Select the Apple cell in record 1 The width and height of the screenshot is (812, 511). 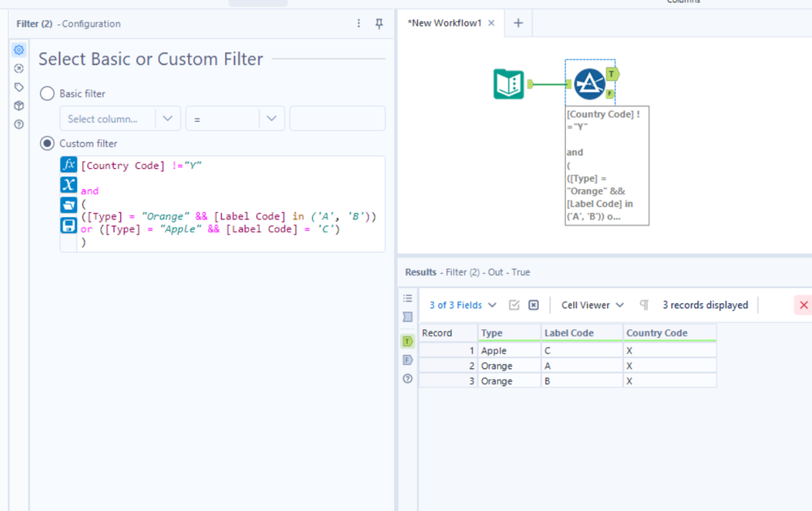tap(509, 350)
